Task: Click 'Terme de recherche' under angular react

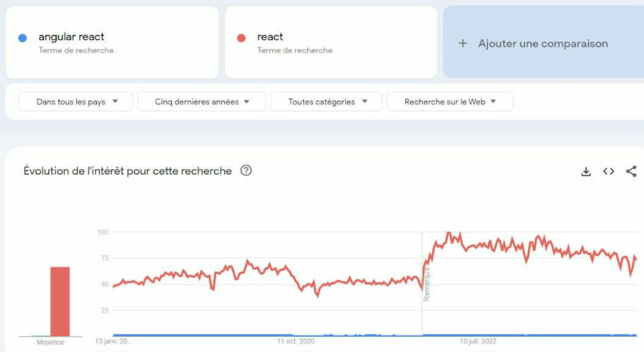Action: pyautogui.click(x=76, y=50)
